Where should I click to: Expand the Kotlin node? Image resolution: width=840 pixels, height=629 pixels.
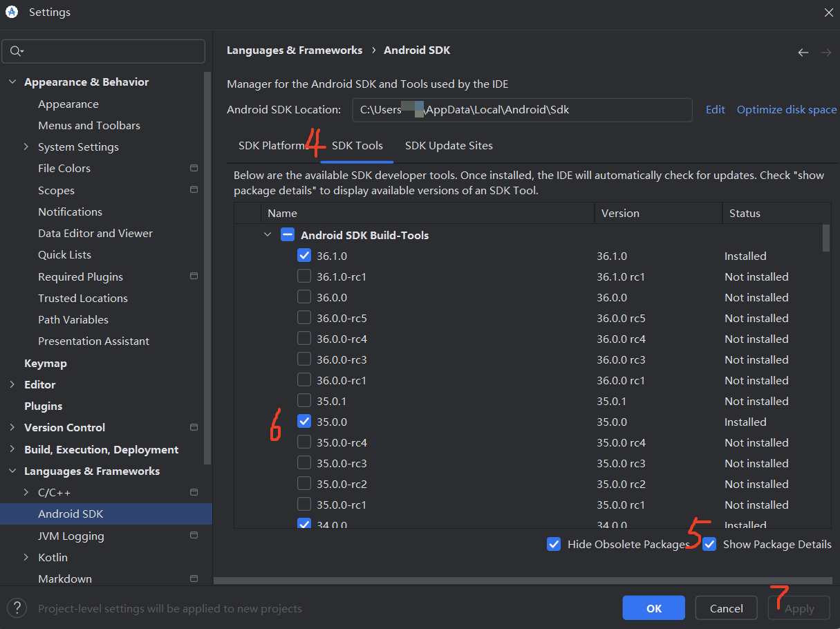tap(26, 557)
